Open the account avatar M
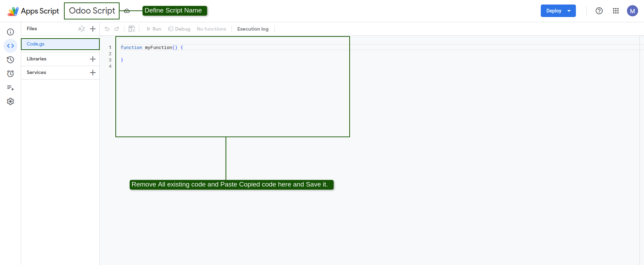The height and width of the screenshot is (265, 644). tap(633, 11)
